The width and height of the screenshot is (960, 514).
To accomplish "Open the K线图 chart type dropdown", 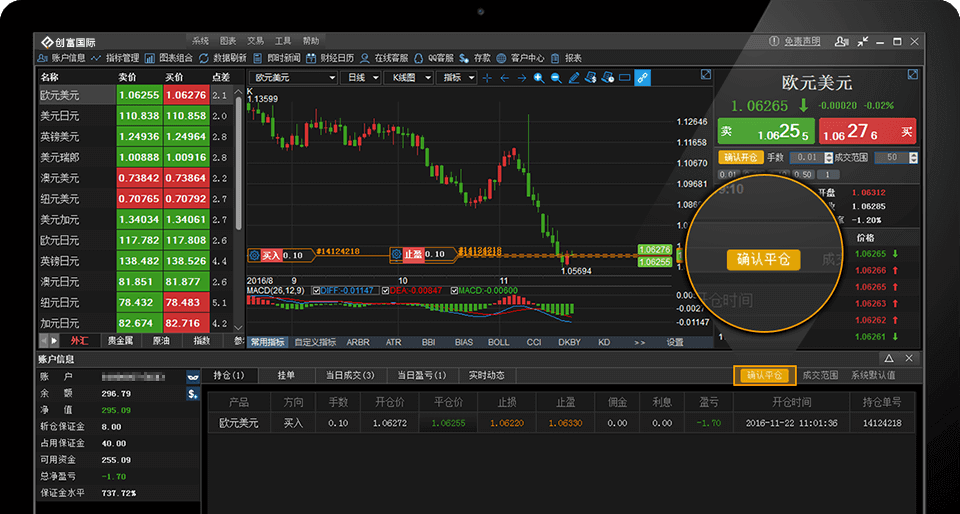I will (409, 78).
